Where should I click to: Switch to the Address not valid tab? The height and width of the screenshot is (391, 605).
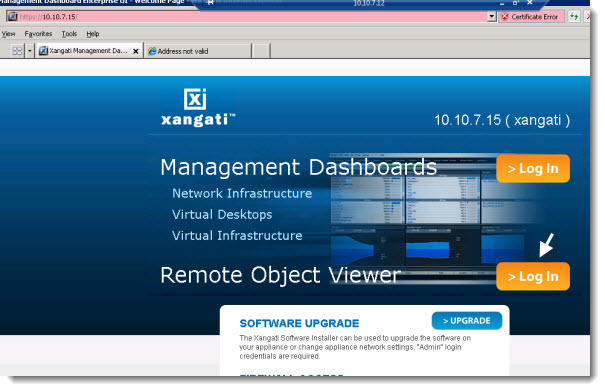(x=198, y=51)
